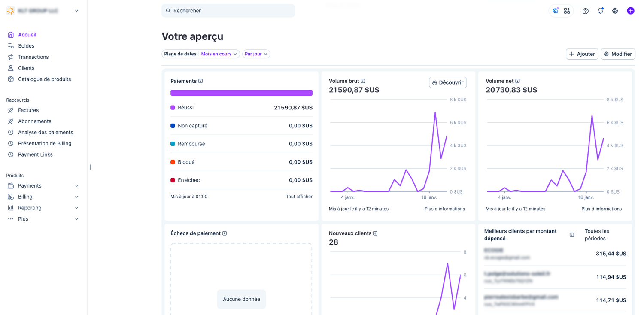Click the Payment Links clock icon

[11, 155]
